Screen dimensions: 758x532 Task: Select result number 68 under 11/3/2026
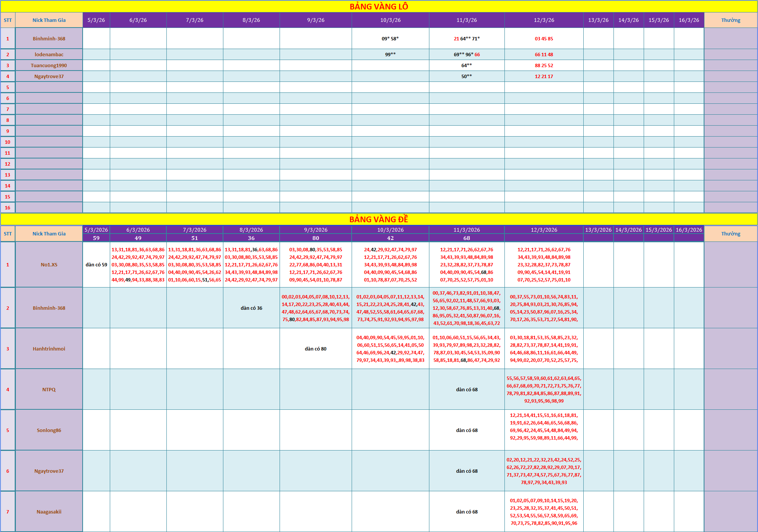467,238
